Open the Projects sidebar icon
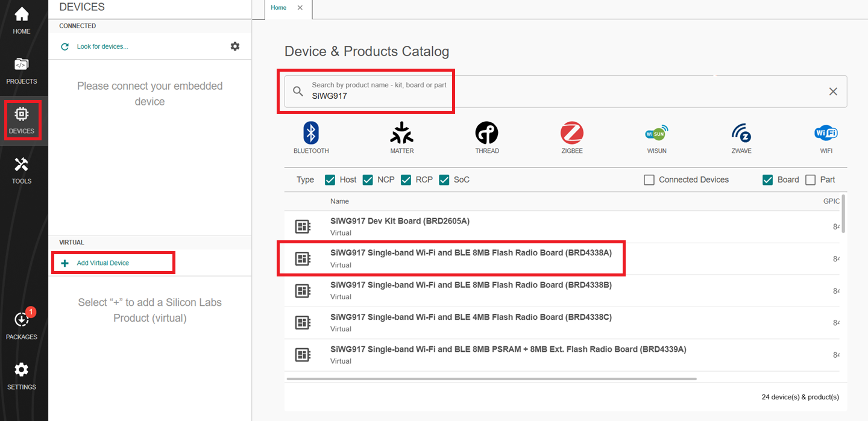Viewport: 868px width, 421px height. click(22, 70)
